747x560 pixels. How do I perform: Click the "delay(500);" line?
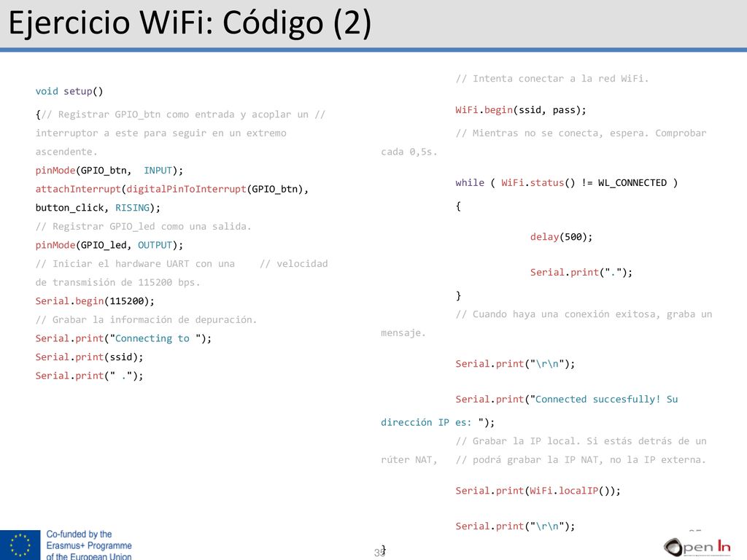coord(561,237)
